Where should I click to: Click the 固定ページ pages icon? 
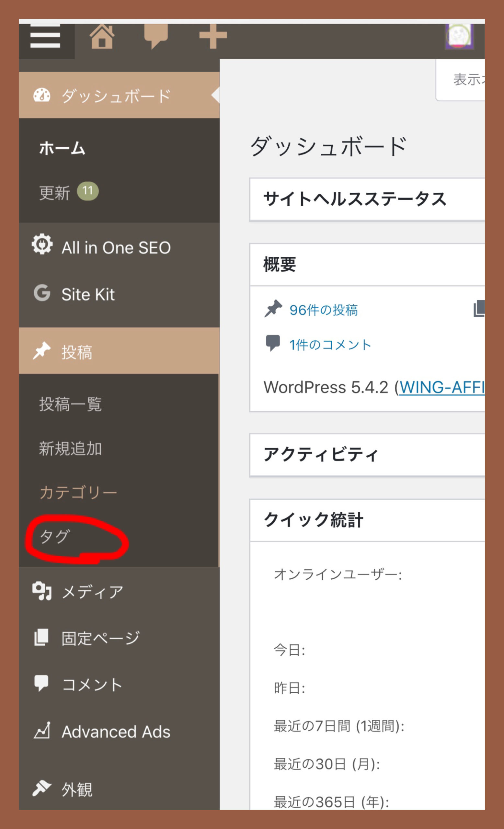[x=41, y=637]
